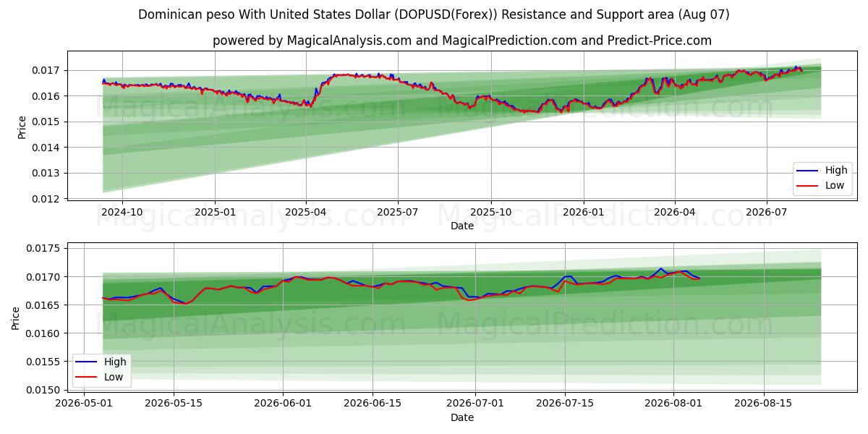Click the lower chart 'Date' axis label
Image resolution: width=868 pixels, height=434 pixels.
[462, 417]
